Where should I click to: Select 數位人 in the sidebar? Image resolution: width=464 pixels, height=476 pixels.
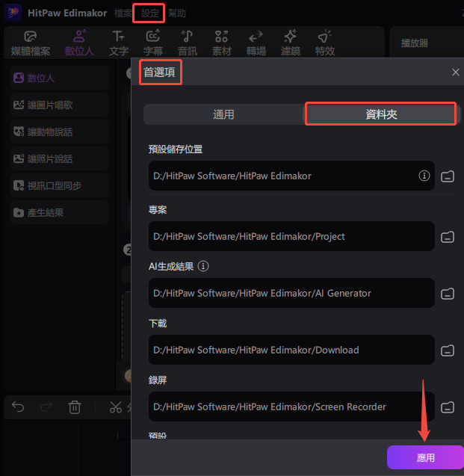point(59,78)
